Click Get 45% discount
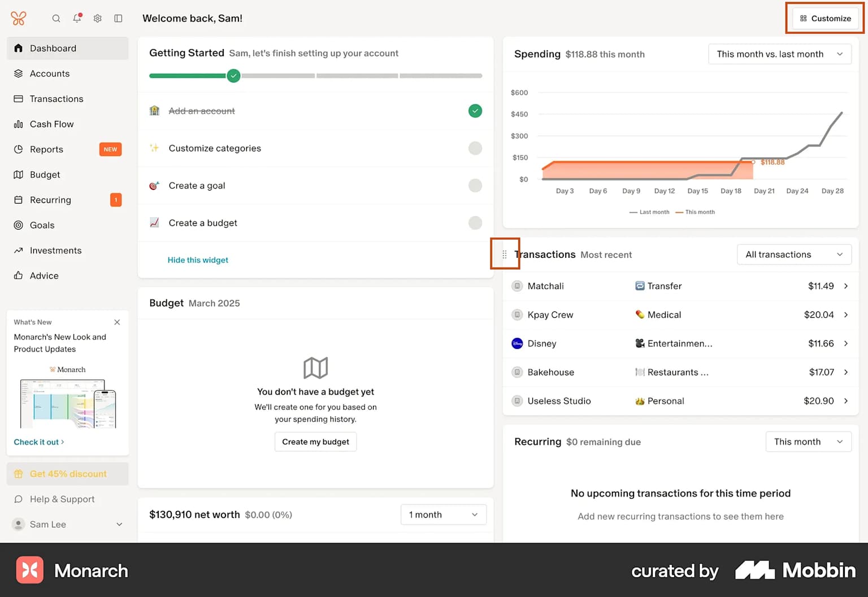 (67, 474)
